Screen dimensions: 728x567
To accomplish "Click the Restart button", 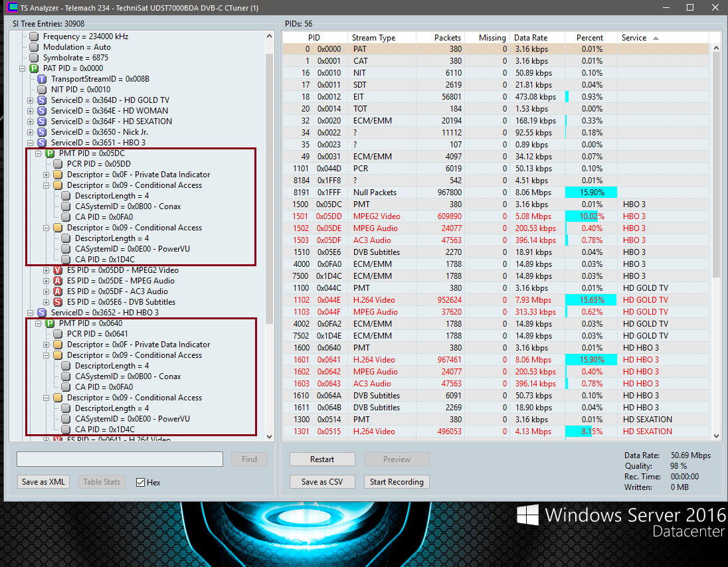I will pos(322,459).
